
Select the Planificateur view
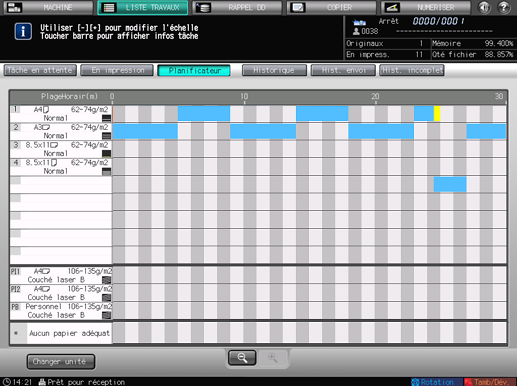click(194, 70)
